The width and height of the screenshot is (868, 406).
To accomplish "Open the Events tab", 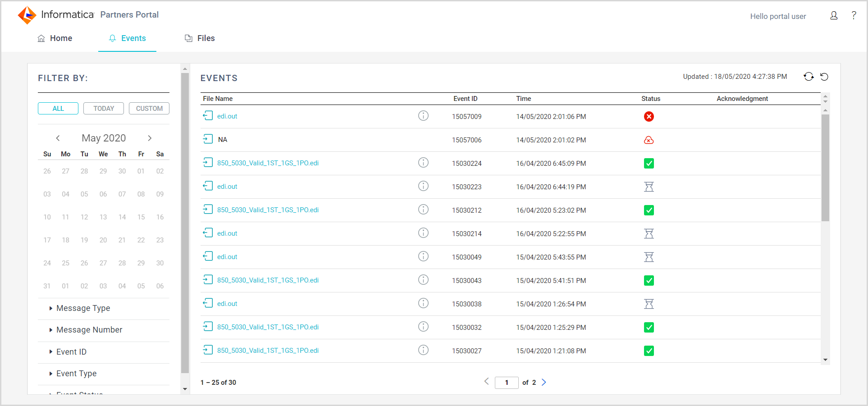I will click(128, 38).
